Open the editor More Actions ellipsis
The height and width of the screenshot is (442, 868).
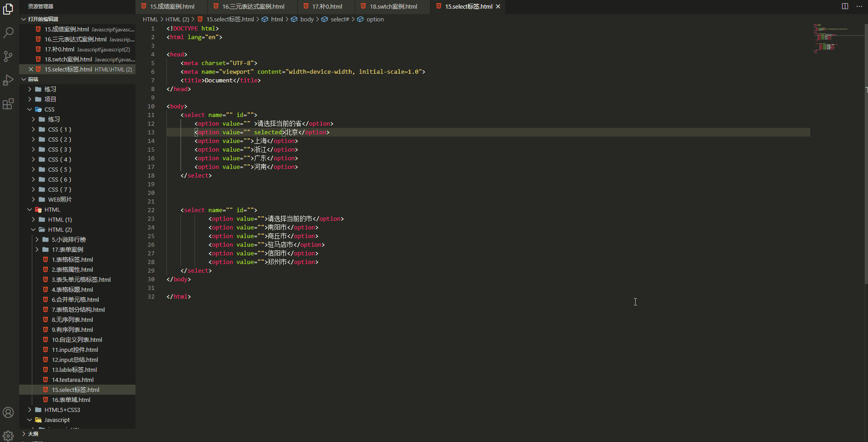(859, 6)
